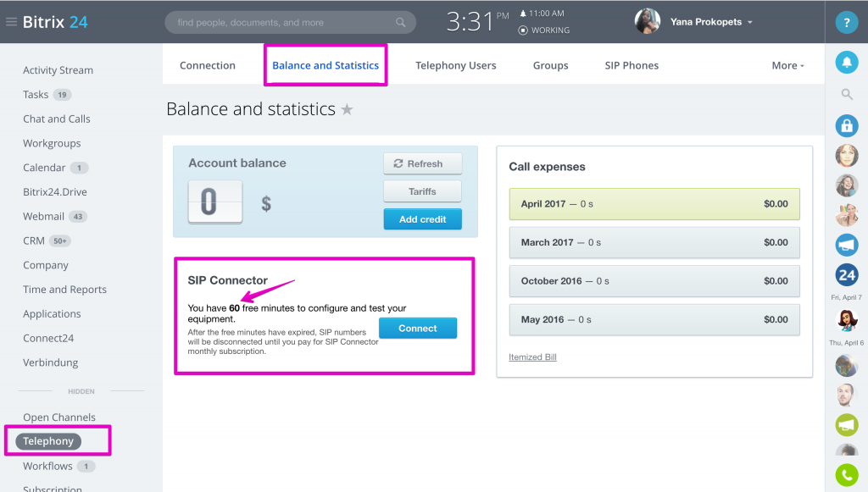The height and width of the screenshot is (492, 868).
Task: Click the WORKING status label
Action: 550,30
